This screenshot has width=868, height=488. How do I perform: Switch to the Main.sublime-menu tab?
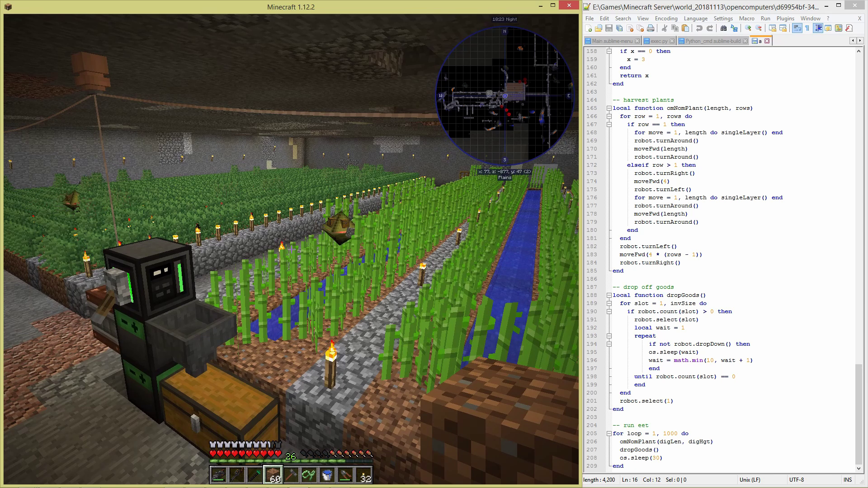(x=612, y=41)
